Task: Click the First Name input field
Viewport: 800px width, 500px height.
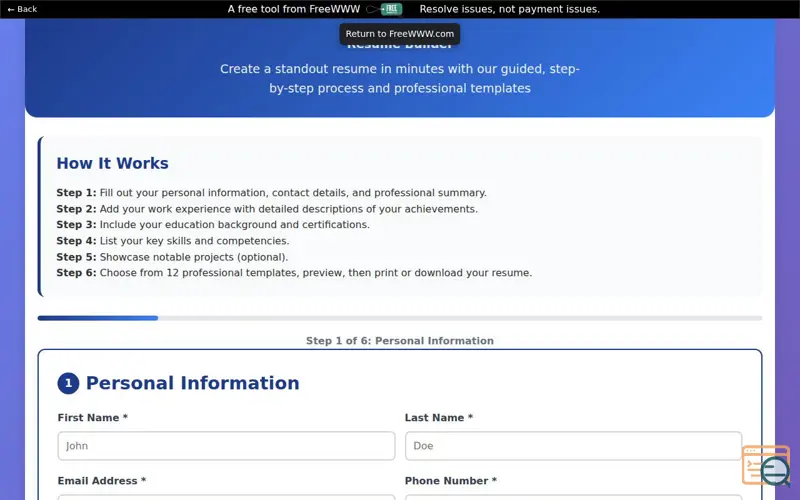Action: pyautogui.click(x=226, y=446)
